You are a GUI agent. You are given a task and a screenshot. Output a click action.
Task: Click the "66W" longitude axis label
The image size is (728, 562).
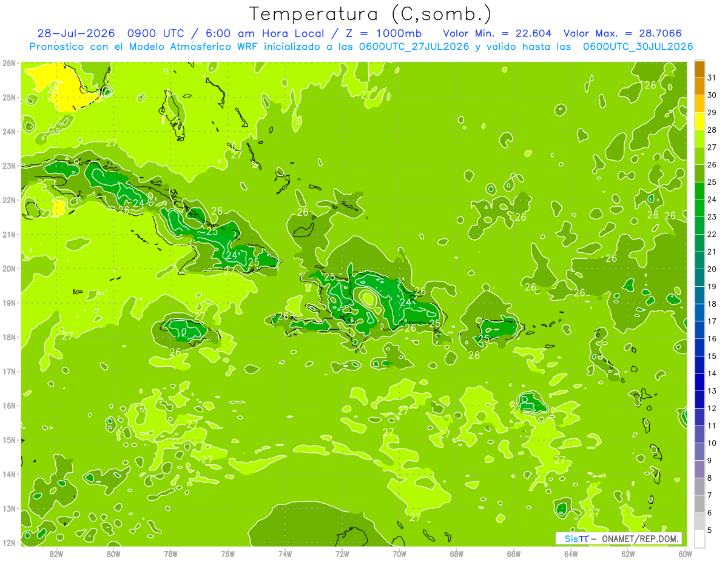[514, 554]
